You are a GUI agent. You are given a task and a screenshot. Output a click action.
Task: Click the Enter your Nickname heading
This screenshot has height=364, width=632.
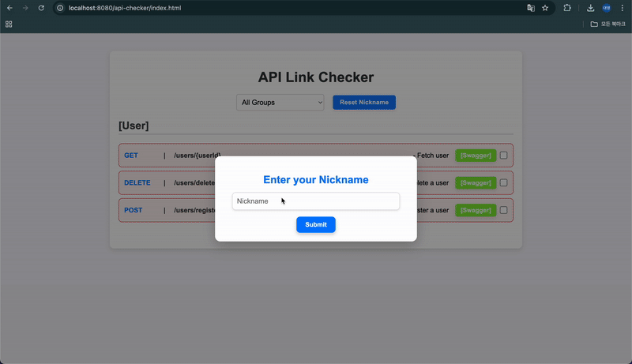[316, 179]
